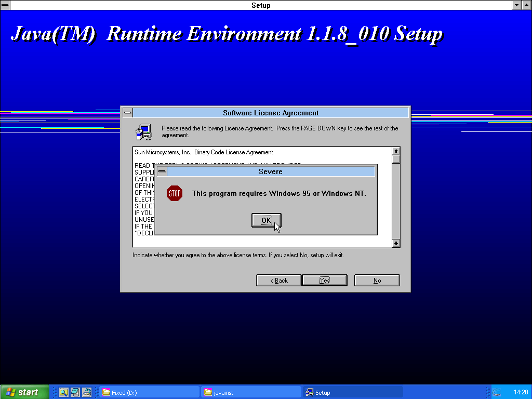Click the second quick launch icon
532x399 pixels.
click(x=75, y=392)
